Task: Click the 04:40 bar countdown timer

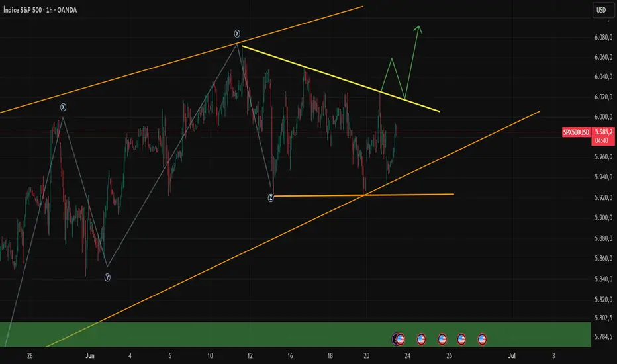Action: click(601, 140)
